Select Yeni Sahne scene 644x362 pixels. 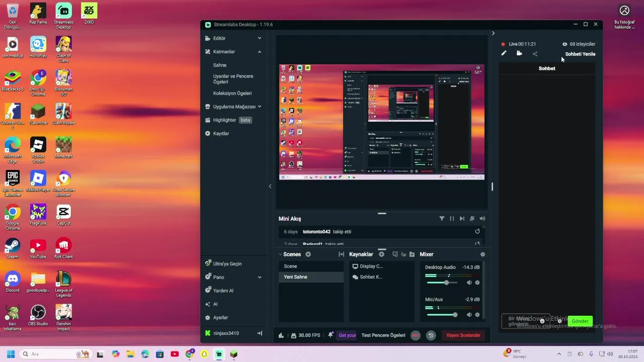pos(311,277)
